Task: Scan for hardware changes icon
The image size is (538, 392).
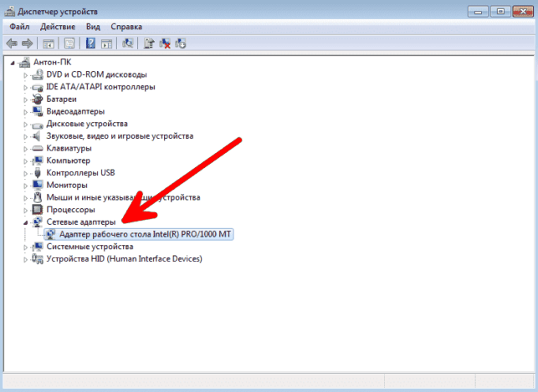Action: pos(128,43)
